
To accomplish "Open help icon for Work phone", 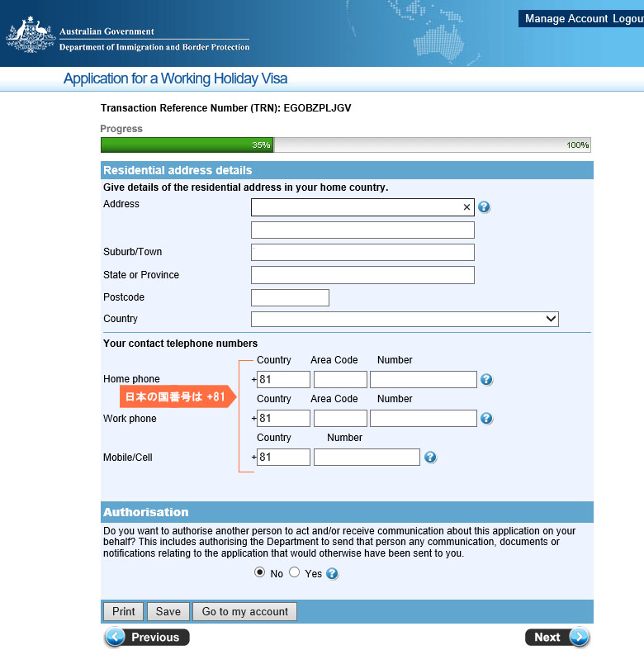I will [x=486, y=418].
